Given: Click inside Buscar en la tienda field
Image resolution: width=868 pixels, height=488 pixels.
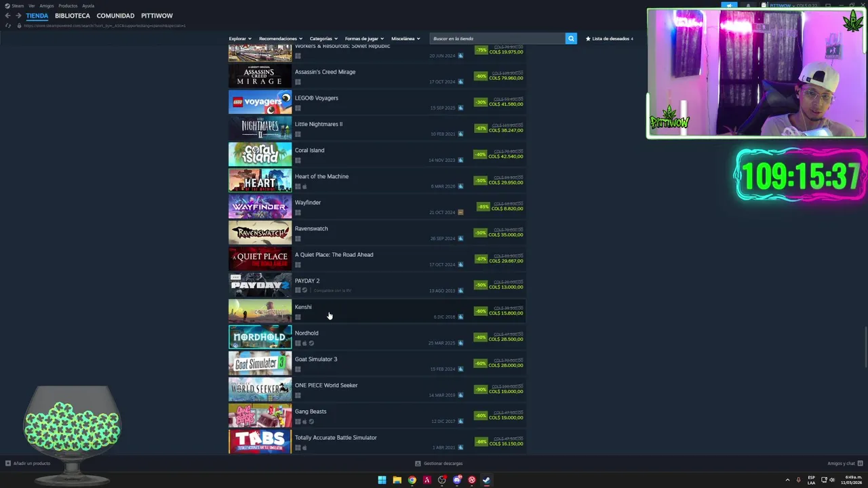Looking at the screenshot, I should pos(497,39).
